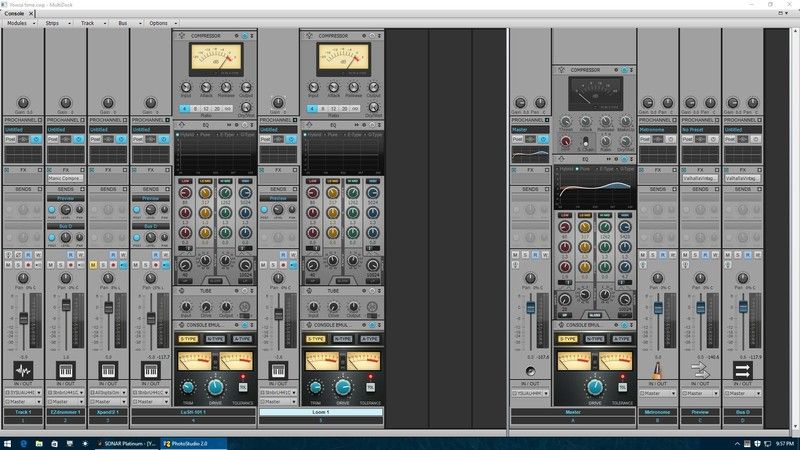The image size is (800, 450).
Task: Toggle the Loom 1 compressor module power
Action: (x=372, y=36)
